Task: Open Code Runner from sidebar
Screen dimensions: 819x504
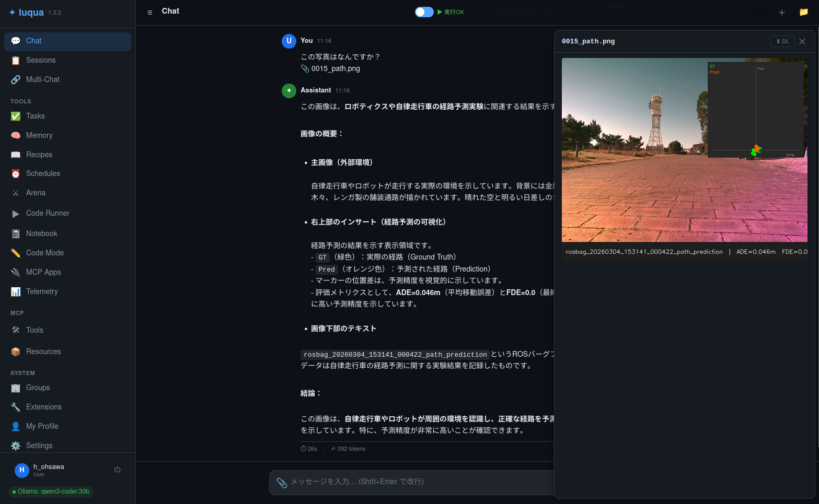Action: [x=48, y=213]
